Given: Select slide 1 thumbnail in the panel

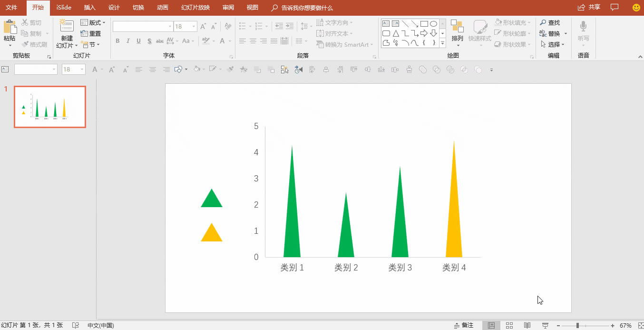Looking at the screenshot, I should [50, 107].
